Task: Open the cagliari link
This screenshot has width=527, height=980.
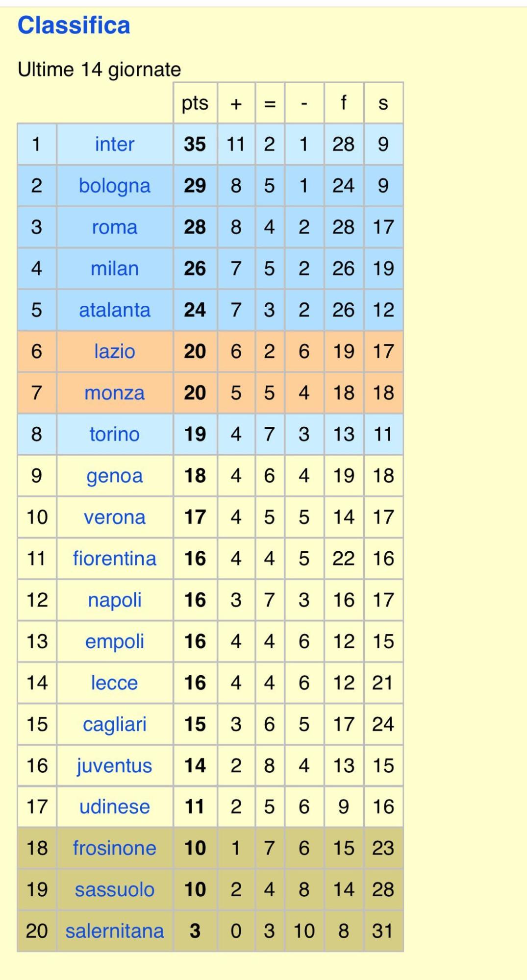Action: click(114, 724)
